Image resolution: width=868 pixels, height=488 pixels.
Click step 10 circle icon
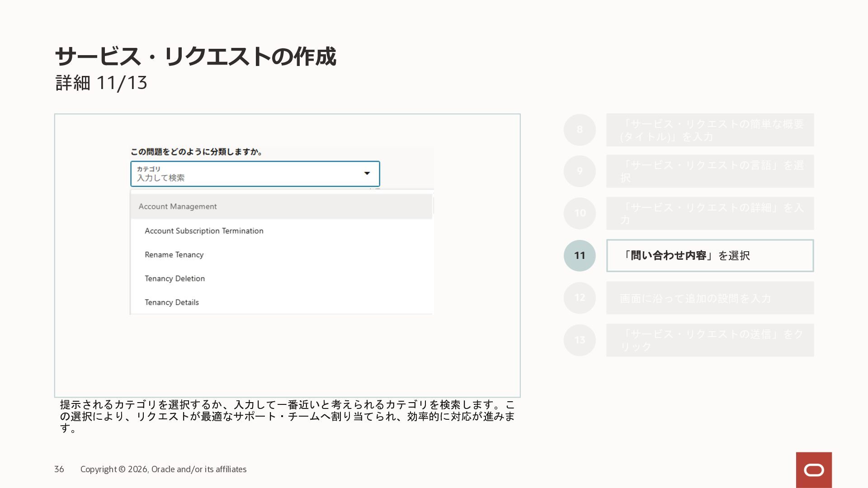(x=580, y=213)
